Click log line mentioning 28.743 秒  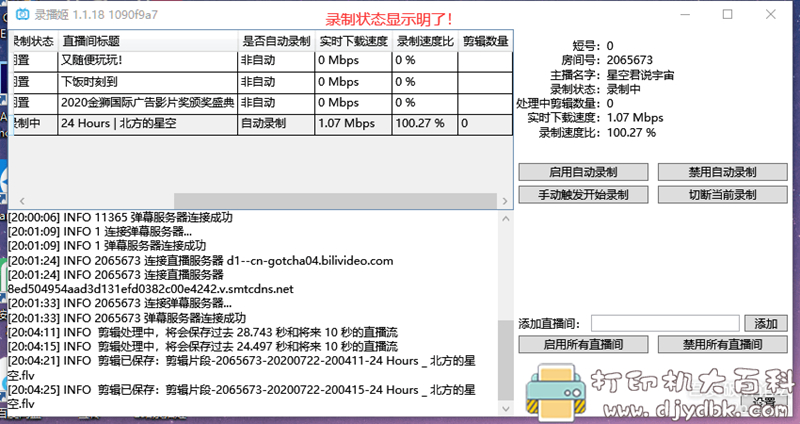point(203,333)
